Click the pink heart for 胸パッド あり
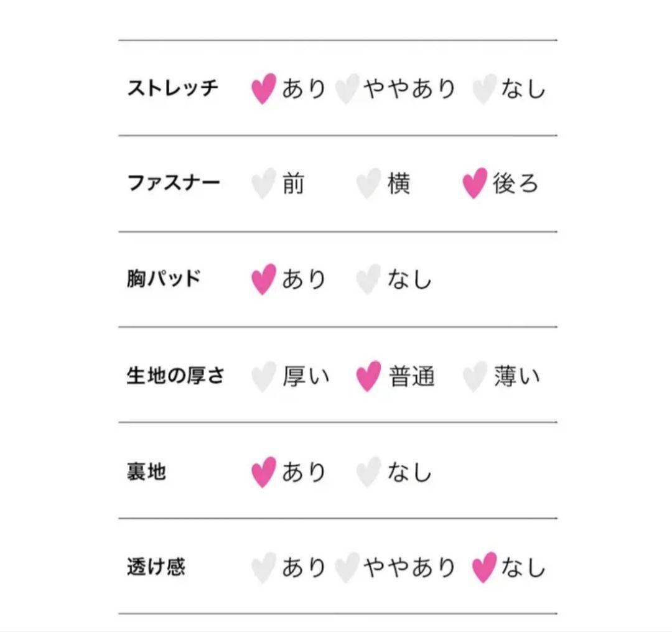The width and height of the screenshot is (672, 632). [x=264, y=279]
